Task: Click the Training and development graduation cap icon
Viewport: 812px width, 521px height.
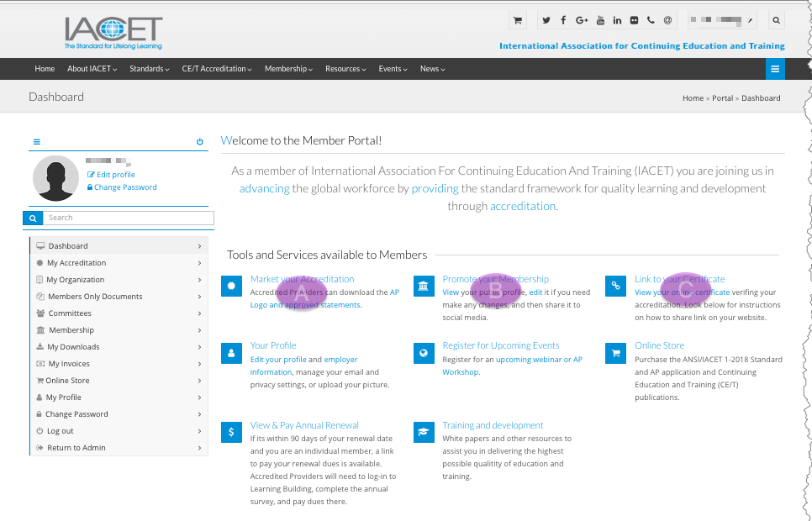Action: click(x=424, y=433)
